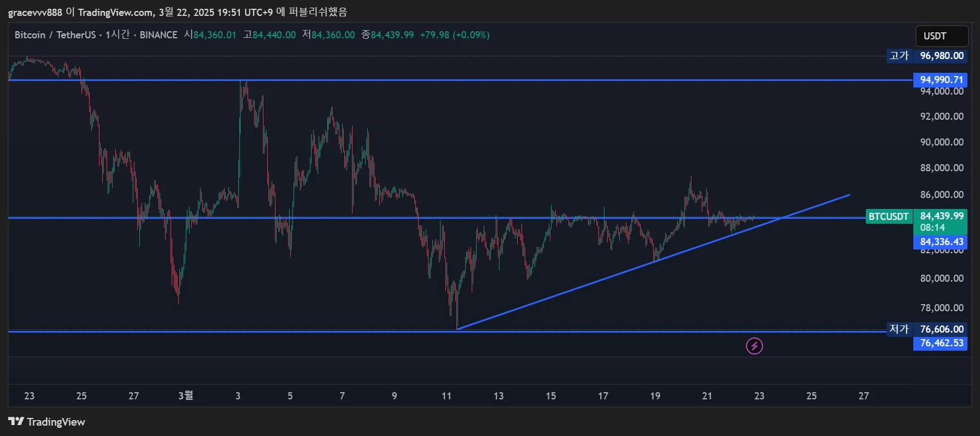Click the 17 date axis label
980x436 pixels.
pos(603,396)
